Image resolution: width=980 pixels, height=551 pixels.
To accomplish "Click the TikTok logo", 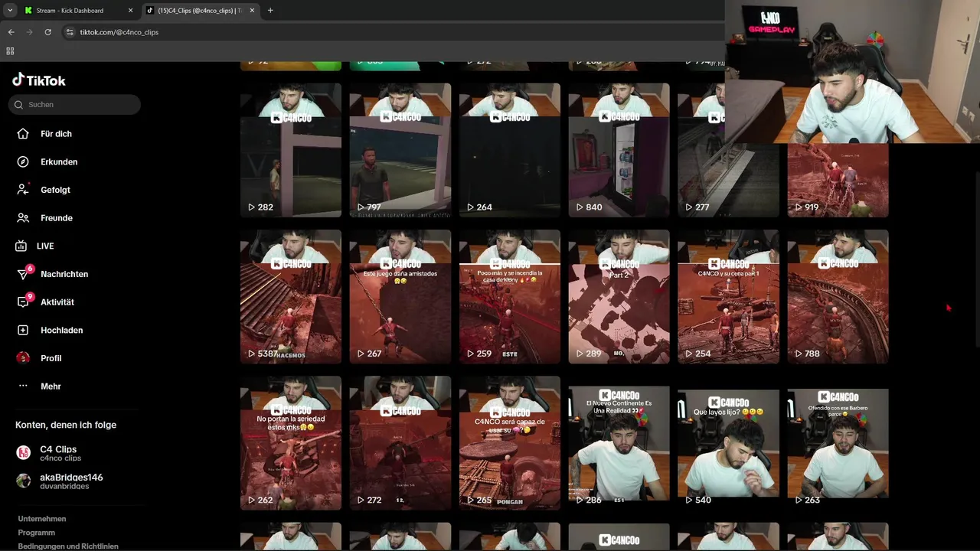I will click(39, 80).
